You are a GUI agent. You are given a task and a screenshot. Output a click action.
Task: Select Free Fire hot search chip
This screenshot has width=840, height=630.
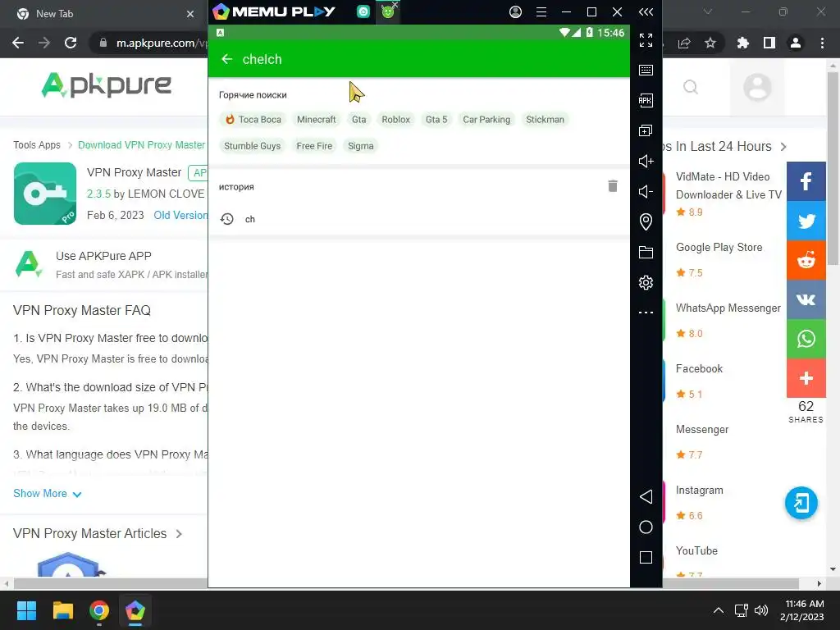point(314,146)
